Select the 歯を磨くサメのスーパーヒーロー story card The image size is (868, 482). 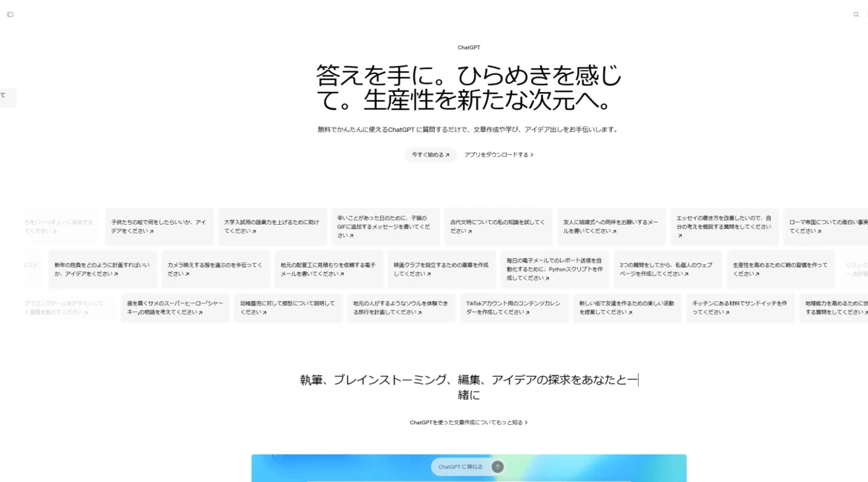[x=175, y=308]
